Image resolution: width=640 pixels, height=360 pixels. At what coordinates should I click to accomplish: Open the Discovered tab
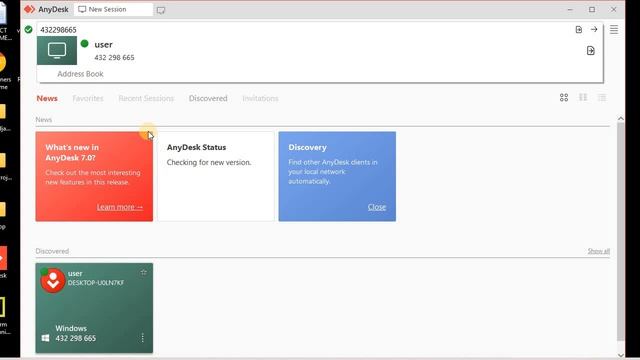click(x=208, y=98)
